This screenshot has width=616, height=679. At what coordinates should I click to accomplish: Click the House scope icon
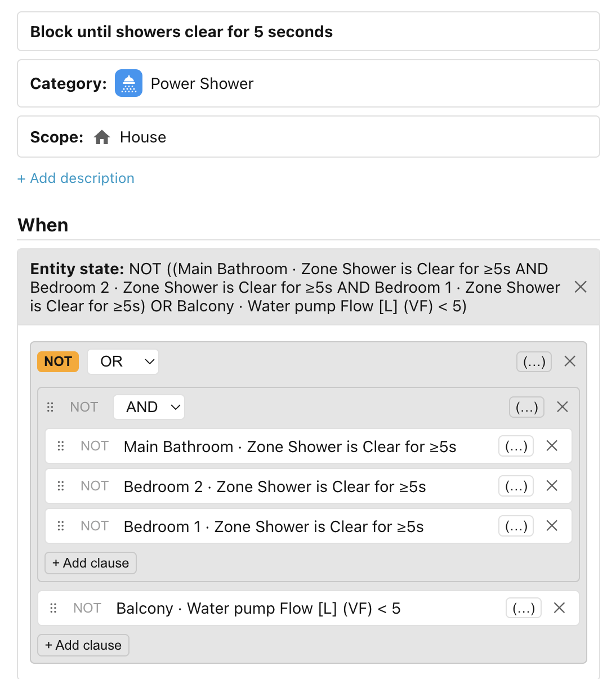[102, 137]
